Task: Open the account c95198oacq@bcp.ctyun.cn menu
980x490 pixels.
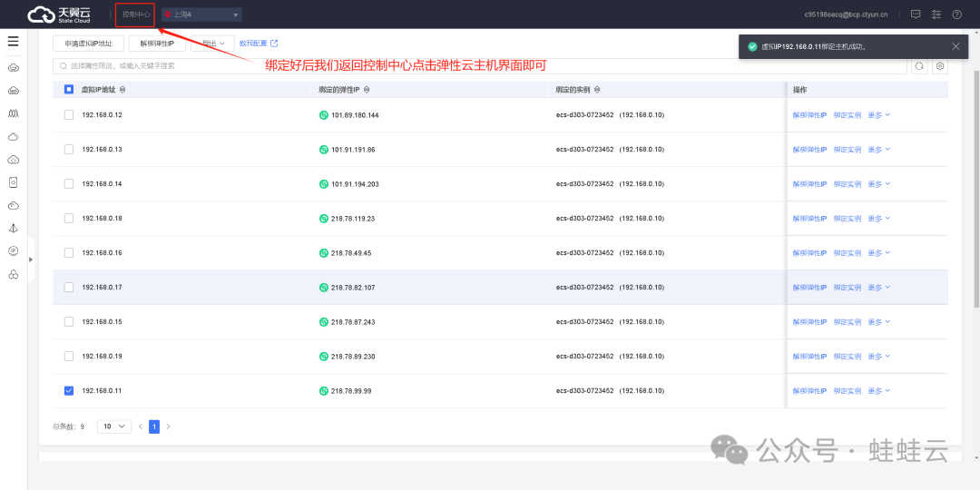Action: (847, 14)
